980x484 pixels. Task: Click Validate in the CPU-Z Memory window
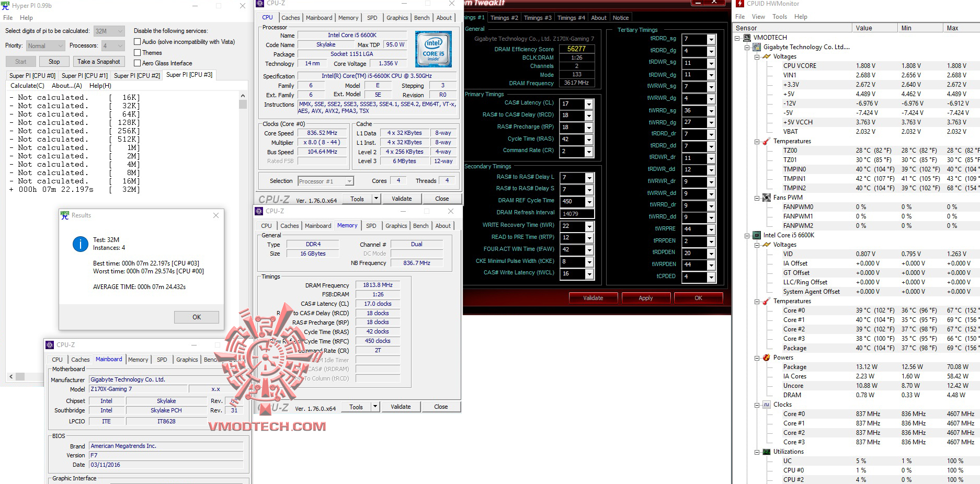(x=401, y=407)
